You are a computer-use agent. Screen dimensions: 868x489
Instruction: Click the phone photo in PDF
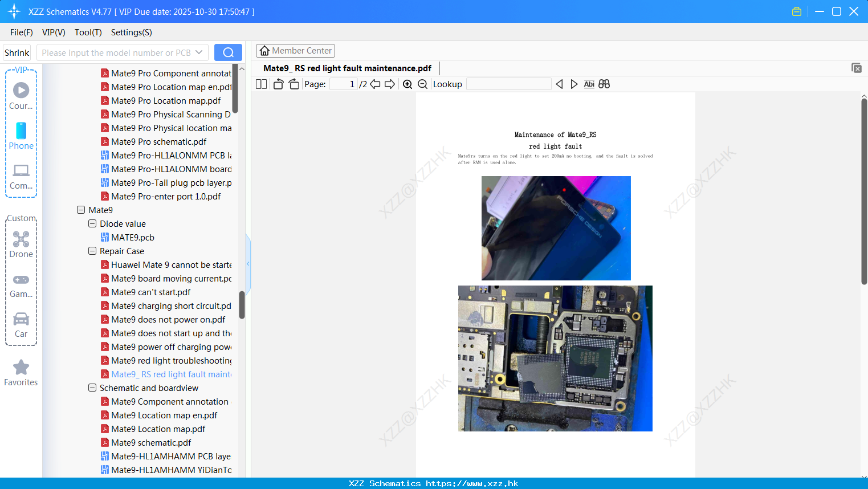[x=556, y=228]
